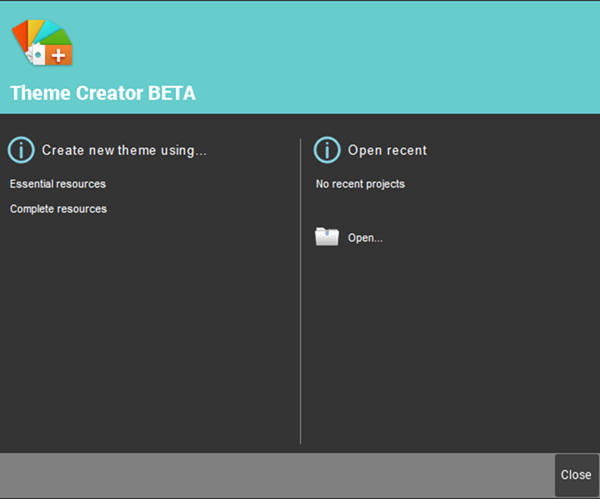The image size is (600, 499).
Task: Click the folder icon next to Open...
Action: pos(327,237)
